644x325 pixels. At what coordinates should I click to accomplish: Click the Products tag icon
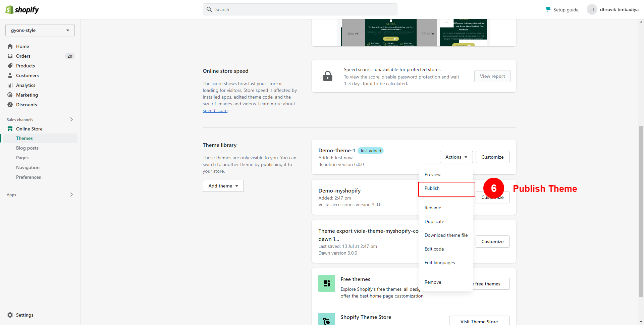tap(10, 66)
